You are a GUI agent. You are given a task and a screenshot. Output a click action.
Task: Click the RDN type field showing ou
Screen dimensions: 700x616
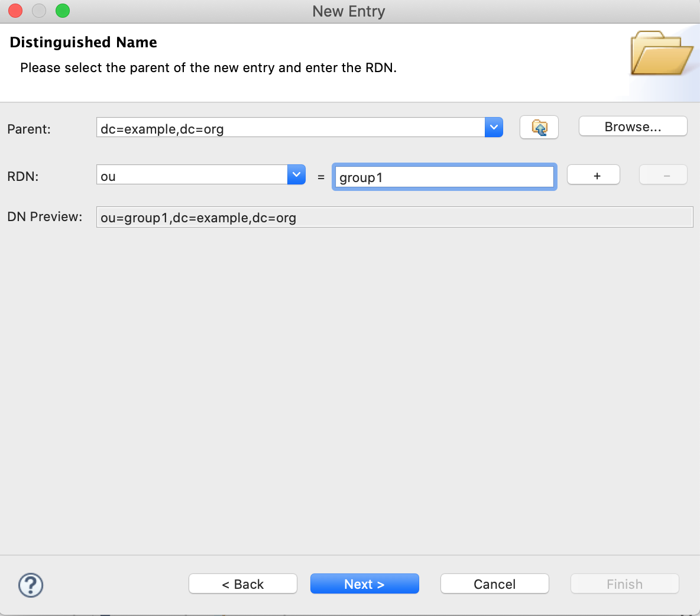[189, 175]
